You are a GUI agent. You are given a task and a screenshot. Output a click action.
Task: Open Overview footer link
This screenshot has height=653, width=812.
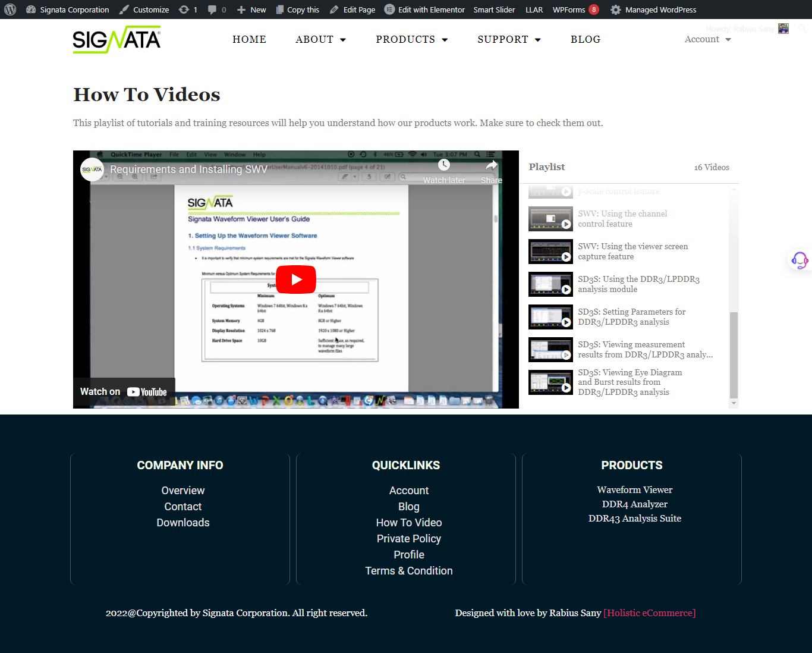tap(183, 491)
